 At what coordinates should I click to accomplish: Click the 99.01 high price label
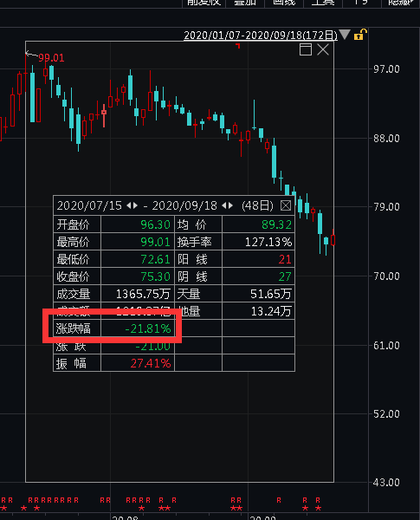tap(51, 58)
